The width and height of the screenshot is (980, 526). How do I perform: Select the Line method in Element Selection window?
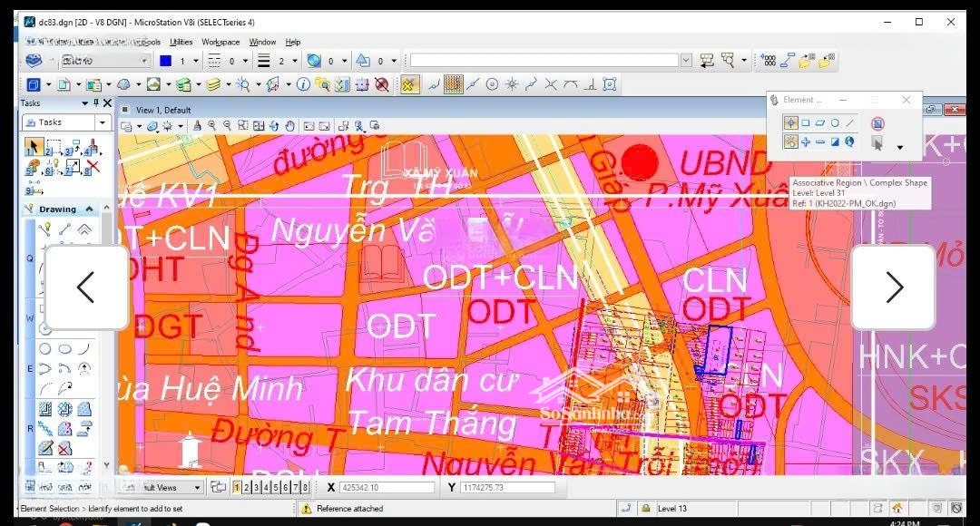tap(850, 123)
